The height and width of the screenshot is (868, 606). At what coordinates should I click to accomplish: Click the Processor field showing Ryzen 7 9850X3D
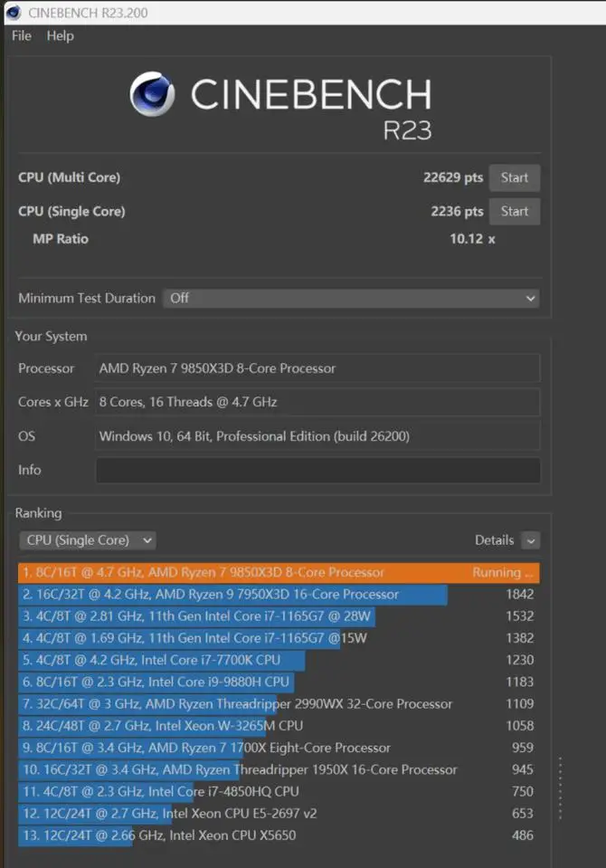(317, 368)
